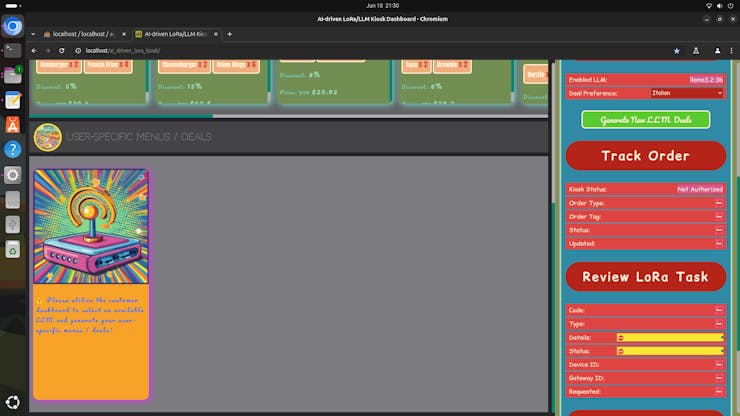Viewport: 740px width, 416px height.
Task: Launch the Terminal dock icon
Action: [x=13, y=50]
